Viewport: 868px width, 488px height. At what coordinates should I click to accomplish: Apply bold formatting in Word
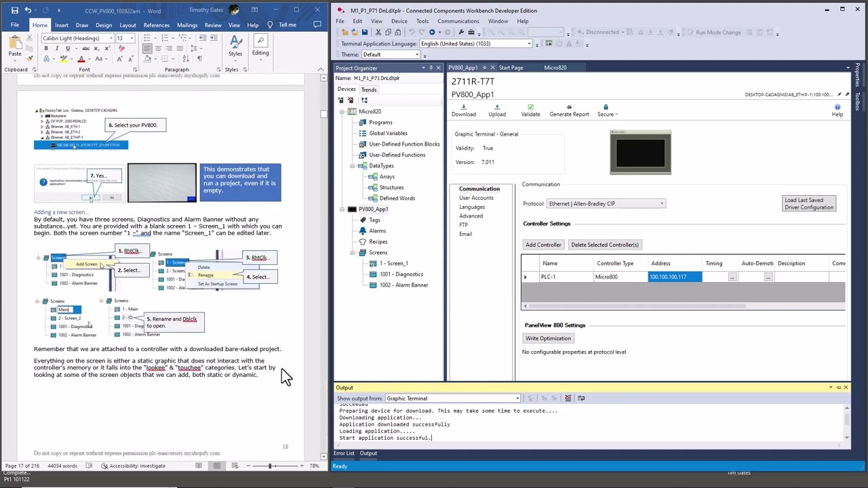coord(46,49)
